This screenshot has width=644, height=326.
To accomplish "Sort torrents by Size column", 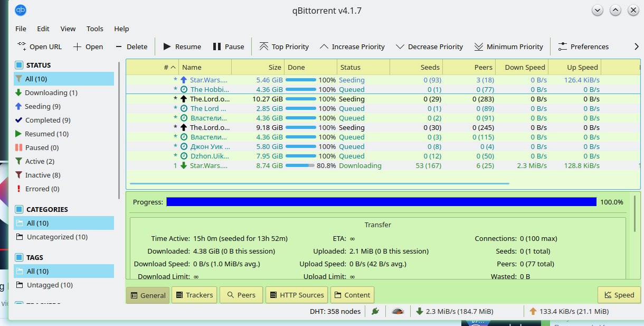I will coord(258,67).
